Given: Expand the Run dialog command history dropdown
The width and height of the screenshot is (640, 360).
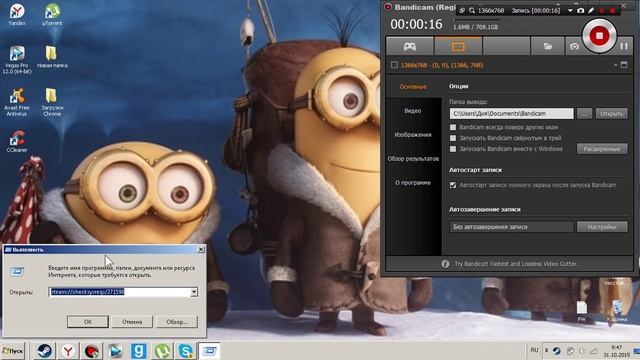Looking at the screenshot, I should coord(194,292).
